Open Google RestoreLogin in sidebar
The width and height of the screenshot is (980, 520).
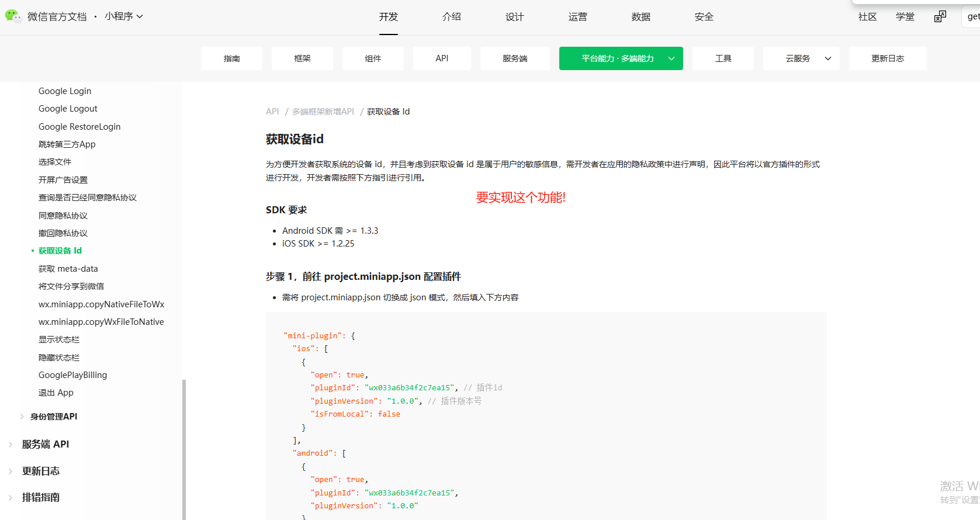click(x=79, y=127)
